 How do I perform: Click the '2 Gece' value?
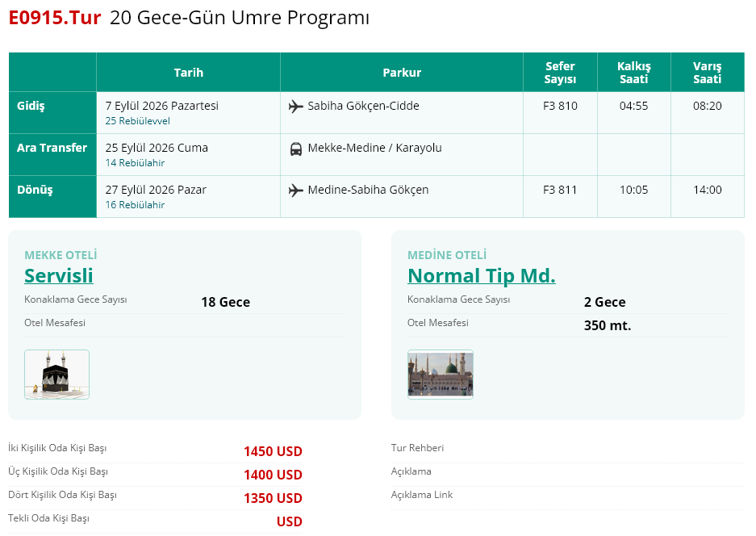604,302
